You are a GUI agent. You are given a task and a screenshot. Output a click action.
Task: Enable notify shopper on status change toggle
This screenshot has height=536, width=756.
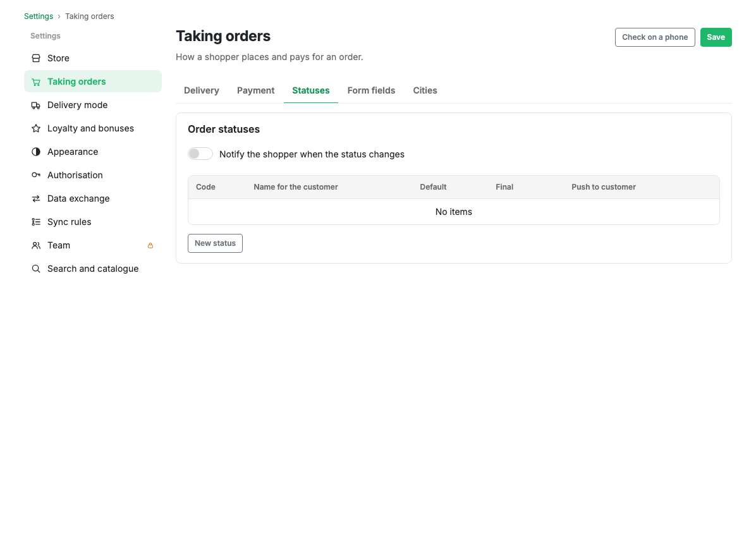point(200,154)
